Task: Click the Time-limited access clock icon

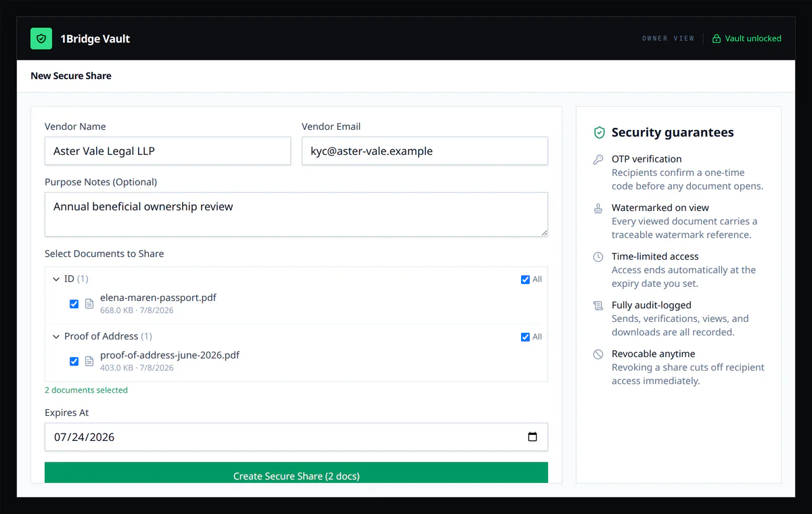Action: (x=598, y=257)
